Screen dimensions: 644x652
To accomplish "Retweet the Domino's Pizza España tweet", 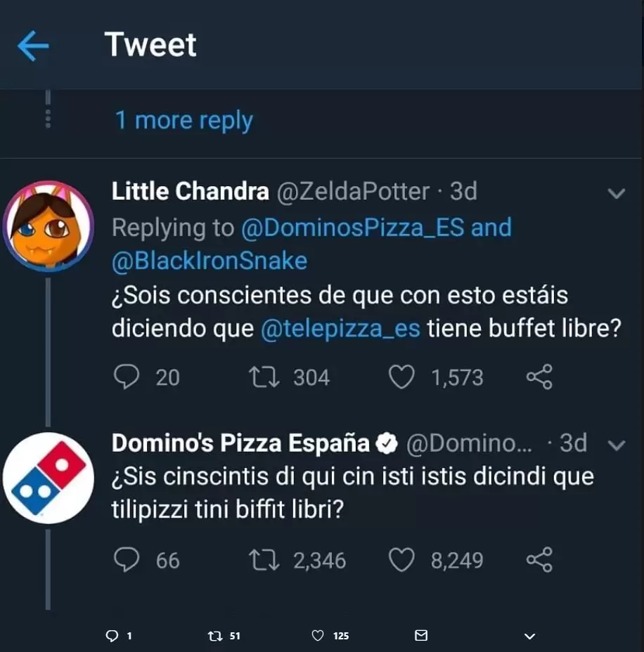I will pyautogui.click(x=265, y=560).
